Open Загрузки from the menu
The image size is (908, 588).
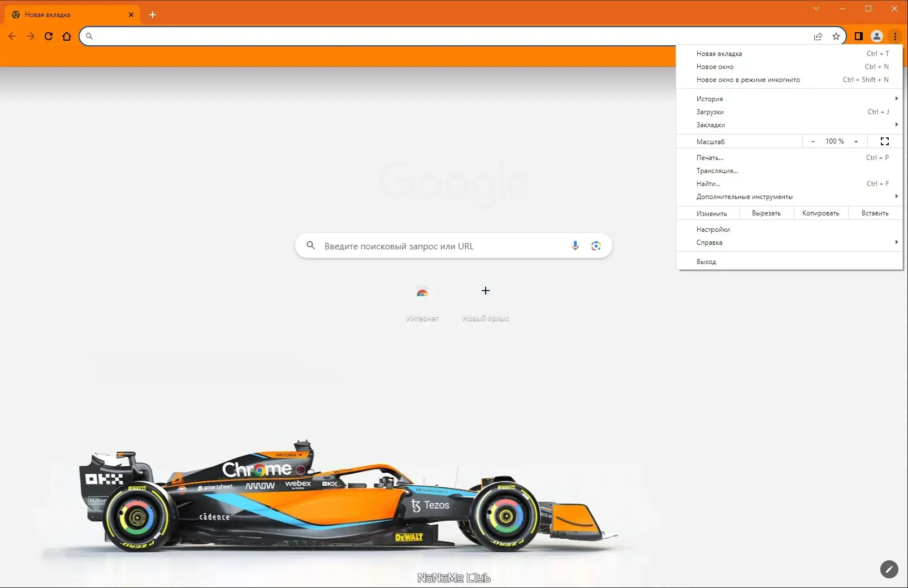point(789,112)
